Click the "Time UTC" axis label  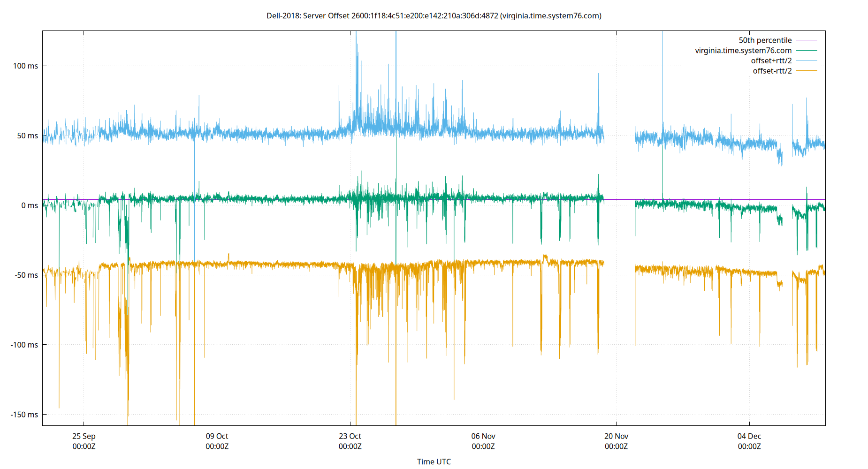[x=434, y=461]
